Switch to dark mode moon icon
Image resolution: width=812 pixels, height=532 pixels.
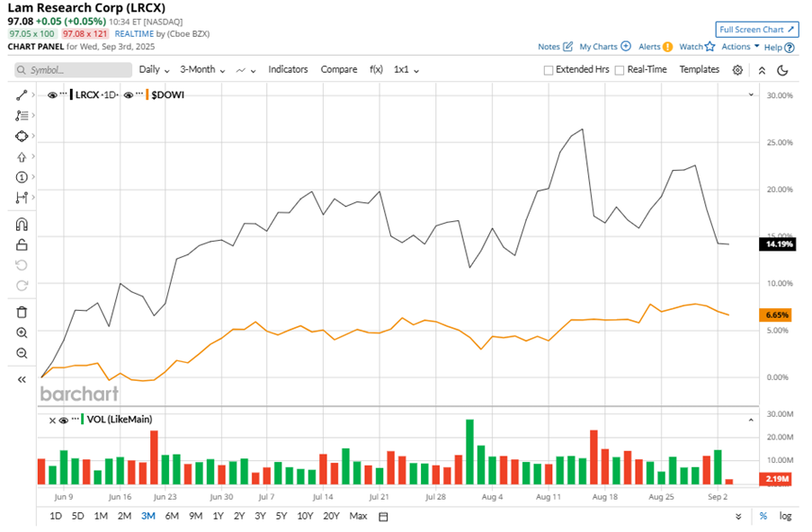(782, 70)
